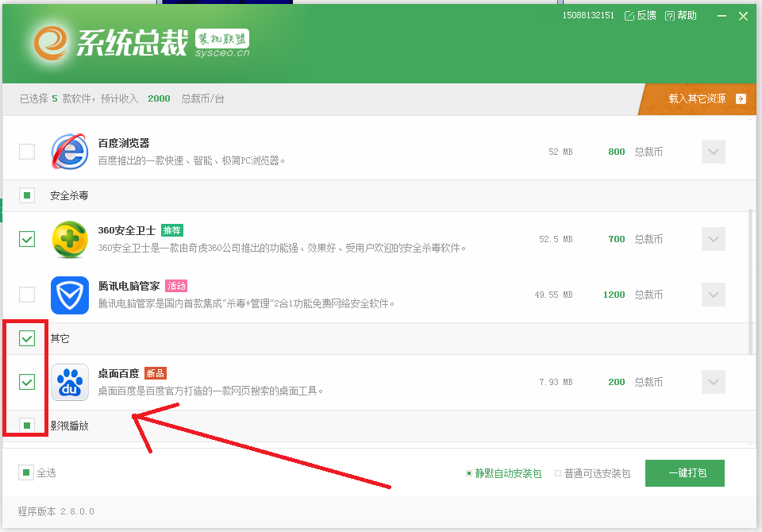This screenshot has width=762, height=532.
Task: Close the 系统总裁 window
Action: click(743, 16)
